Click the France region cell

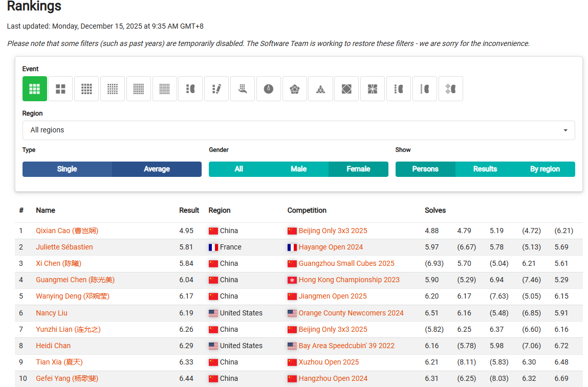(x=225, y=247)
